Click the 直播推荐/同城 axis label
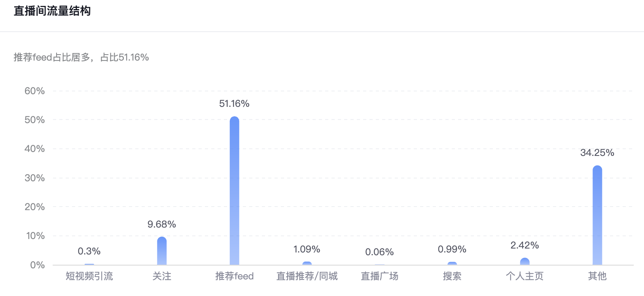Viewport: 644px width, 296px height. pos(307,276)
